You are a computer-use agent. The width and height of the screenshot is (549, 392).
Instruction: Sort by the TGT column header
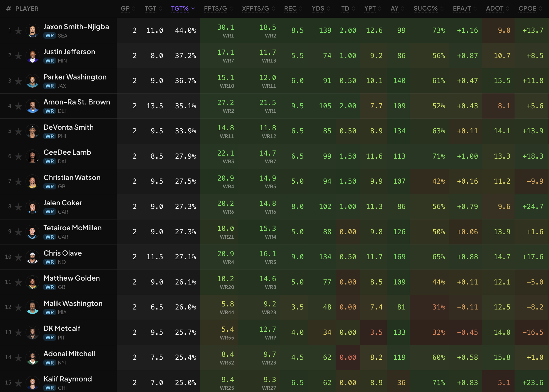(153, 9)
